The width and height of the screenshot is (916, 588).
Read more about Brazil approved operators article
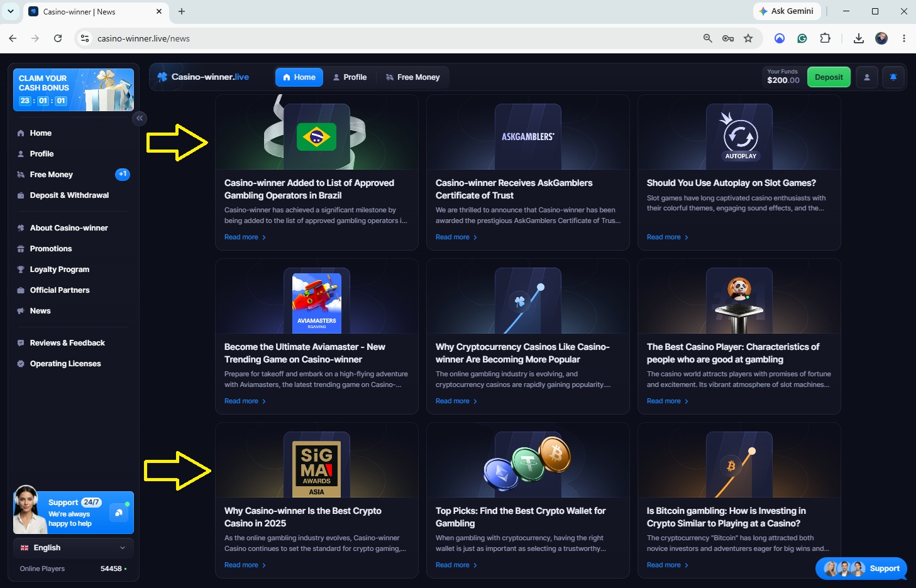pos(245,237)
